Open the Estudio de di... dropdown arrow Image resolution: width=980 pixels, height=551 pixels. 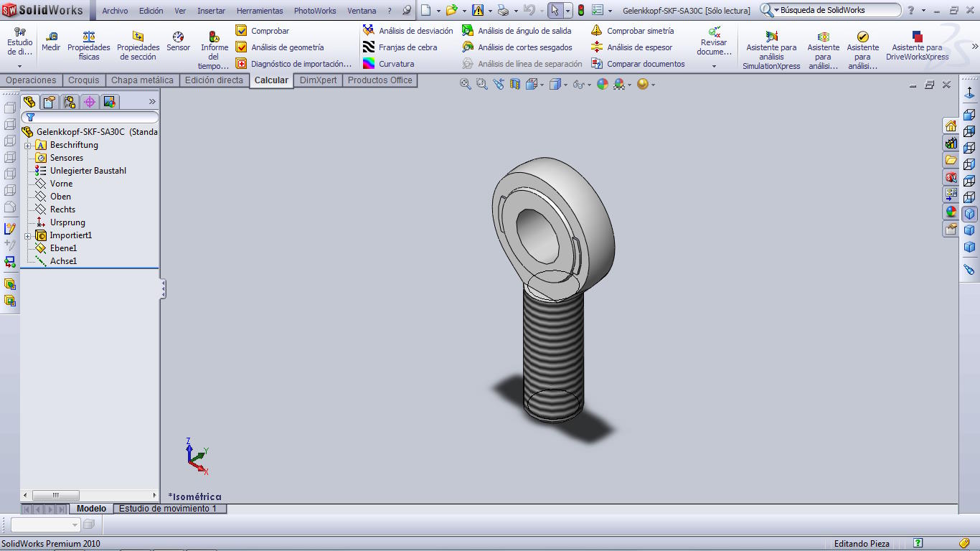[19, 66]
